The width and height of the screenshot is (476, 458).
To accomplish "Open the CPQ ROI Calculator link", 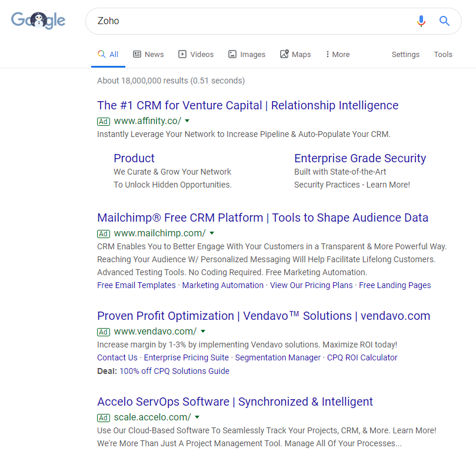I will [x=362, y=357].
